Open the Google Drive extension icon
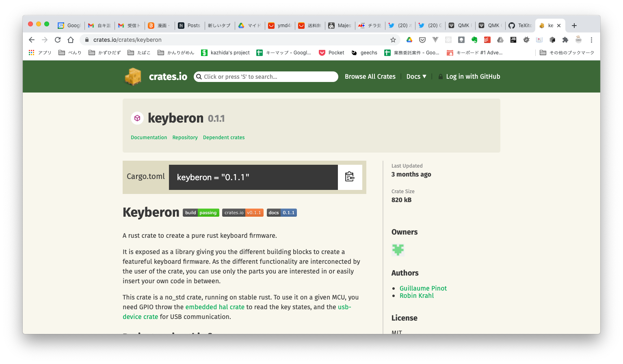This screenshot has height=364, width=623. tap(409, 40)
